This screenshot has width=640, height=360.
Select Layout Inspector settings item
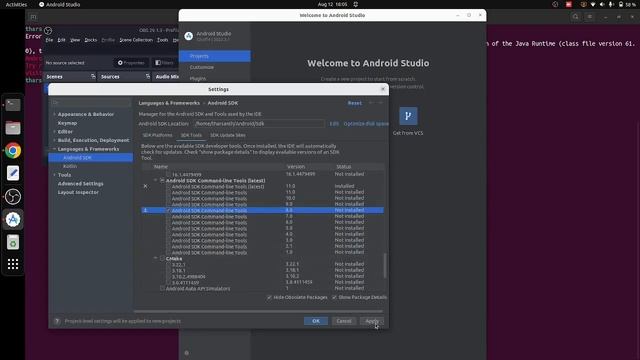click(78, 192)
